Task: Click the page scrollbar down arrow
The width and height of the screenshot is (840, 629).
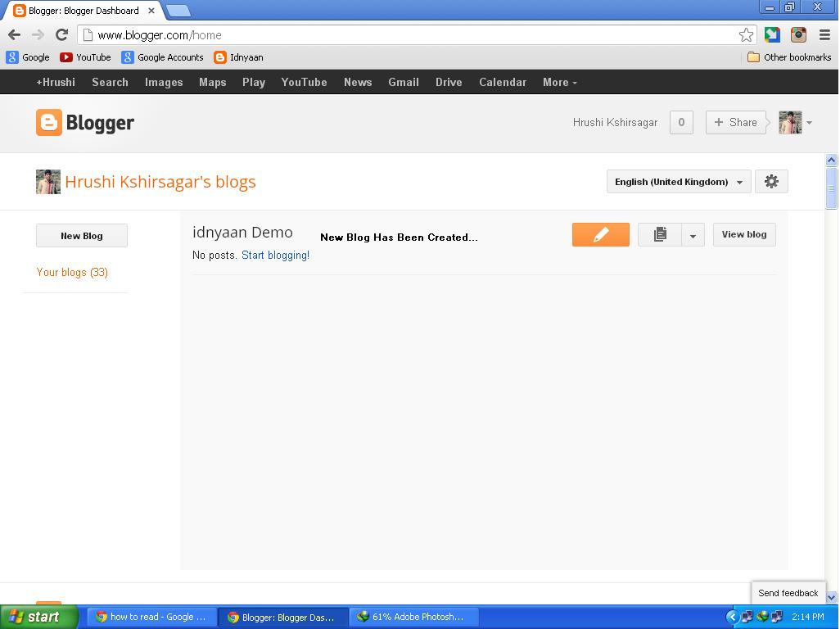Action: pos(832,597)
